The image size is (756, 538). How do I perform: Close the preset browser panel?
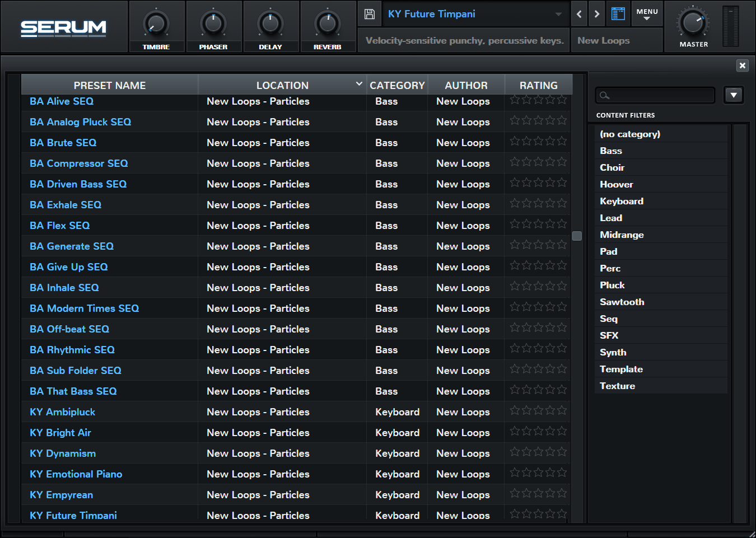(742, 66)
